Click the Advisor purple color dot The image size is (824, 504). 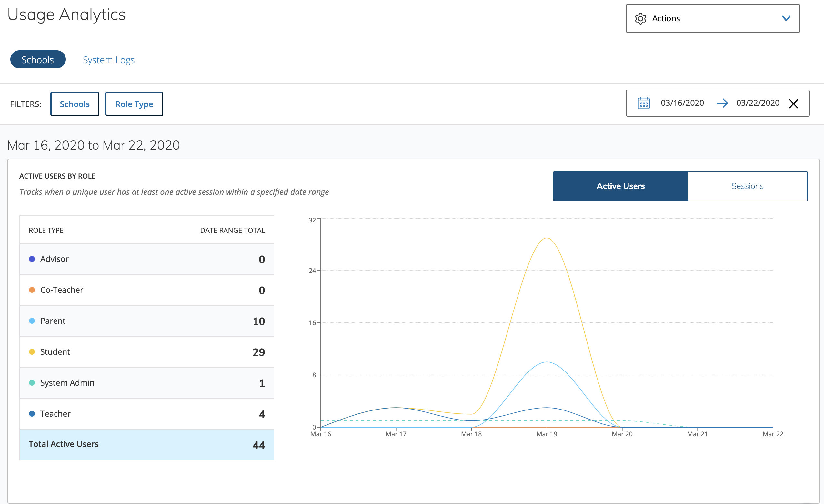coord(32,259)
